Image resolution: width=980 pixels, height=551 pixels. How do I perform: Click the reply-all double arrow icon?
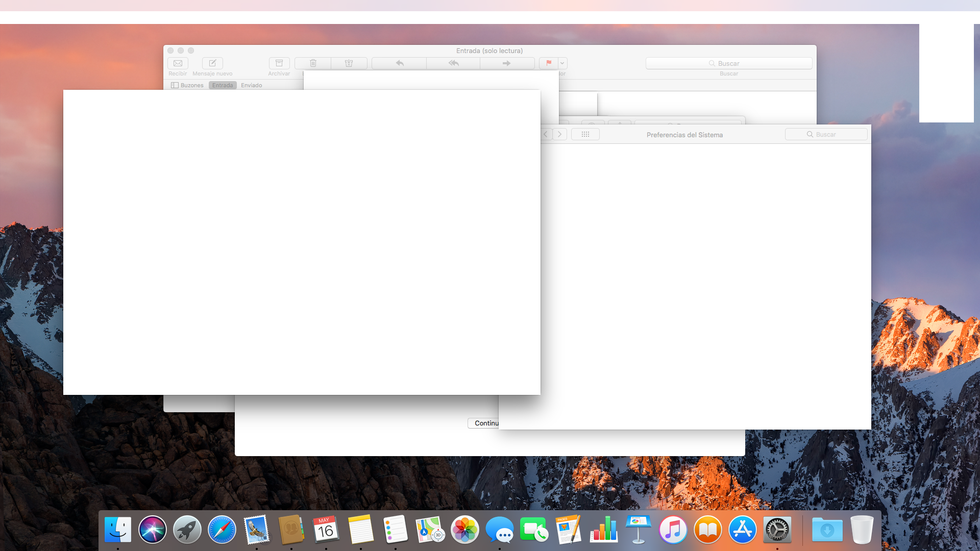(x=453, y=63)
